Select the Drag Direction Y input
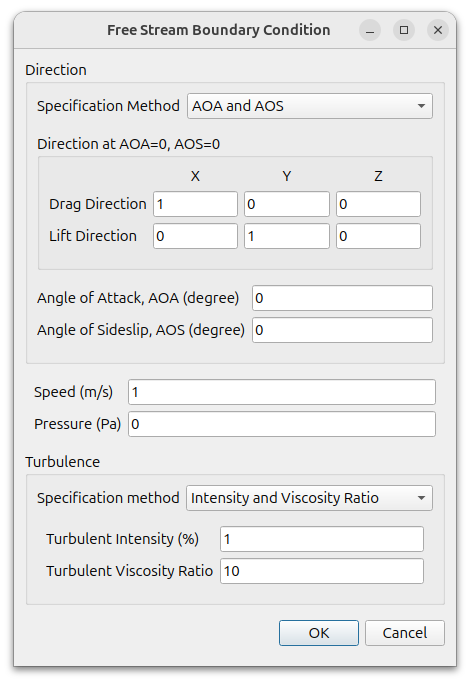 point(287,204)
